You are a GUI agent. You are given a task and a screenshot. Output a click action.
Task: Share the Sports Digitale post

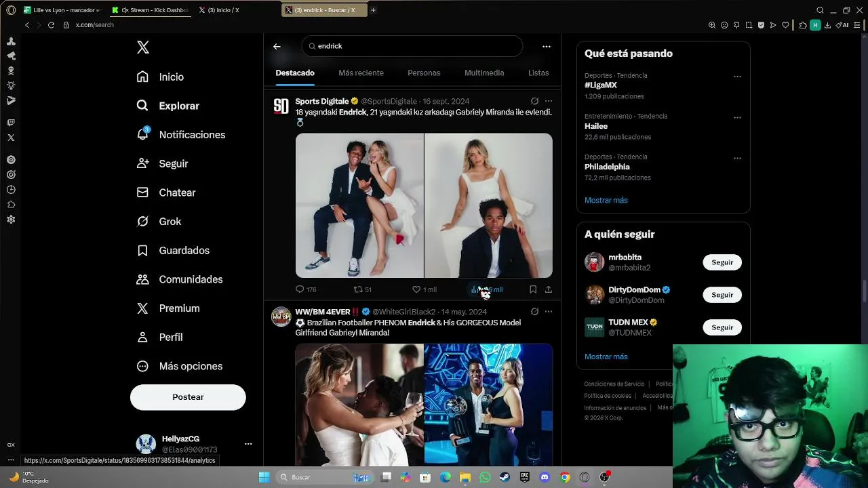(x=549, y=289)
